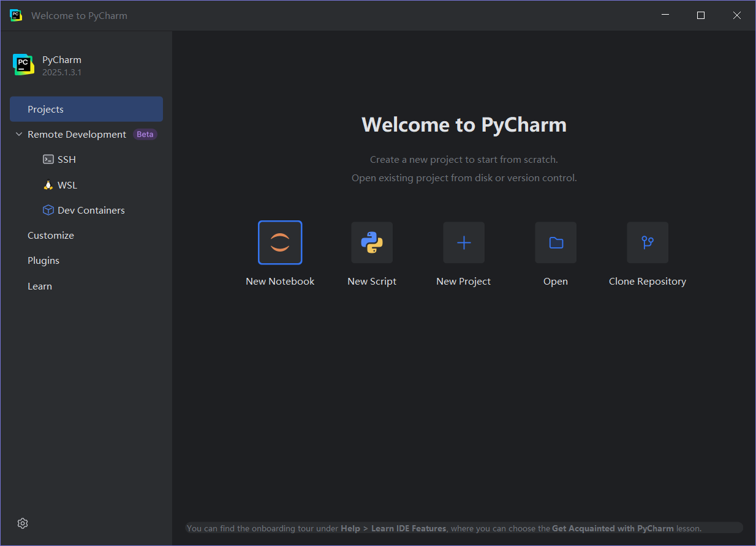756x546 pixels.
Task: Click the WSL penguin icon
Action: 48,185
